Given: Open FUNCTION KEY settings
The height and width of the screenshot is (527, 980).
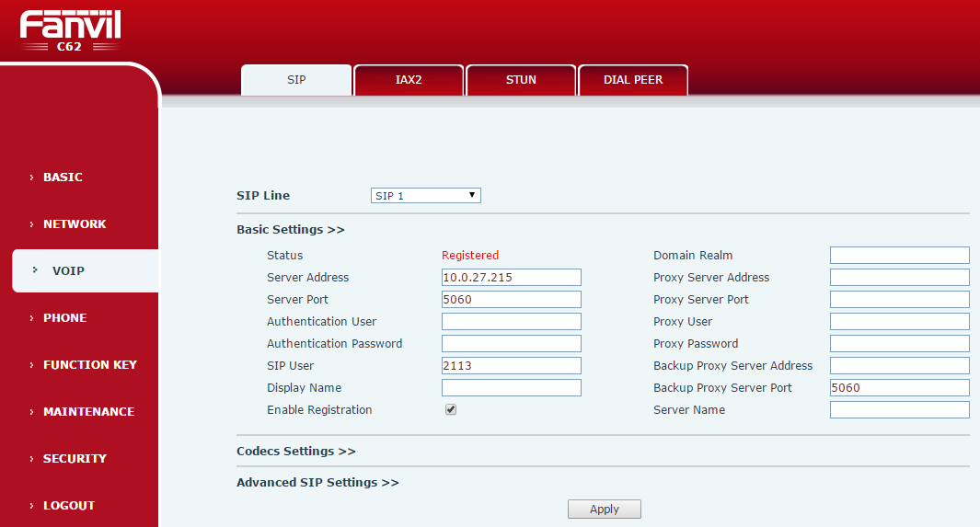Looking at the screenshot, I should 89,365.
